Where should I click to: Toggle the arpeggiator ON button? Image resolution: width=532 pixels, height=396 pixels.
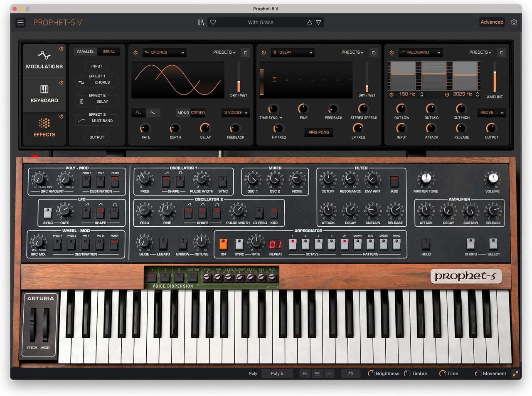(223, 244)
